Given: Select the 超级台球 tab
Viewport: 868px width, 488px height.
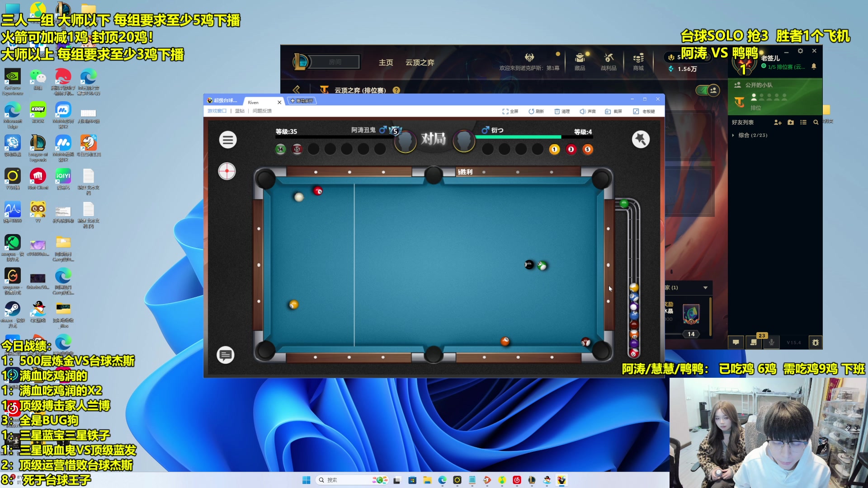Looking at the screenshot, I should tap(222, 100).
